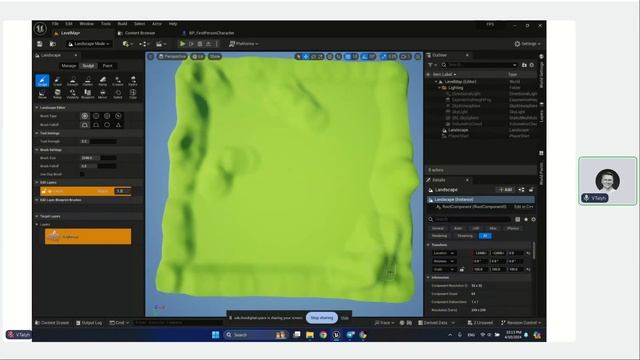The width and height of the screenshot is (640, 360).
Task: Click the viewport Select mode icon
Action: tap(298, 56)
